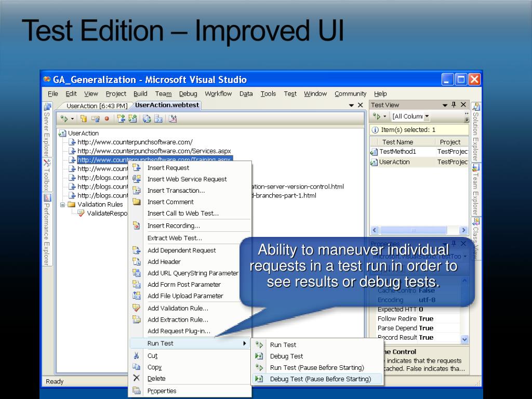This screenshot has width=532, height=399.
Task: Click Run Test (Pause Before Starting)
Action: pos(317,367)
